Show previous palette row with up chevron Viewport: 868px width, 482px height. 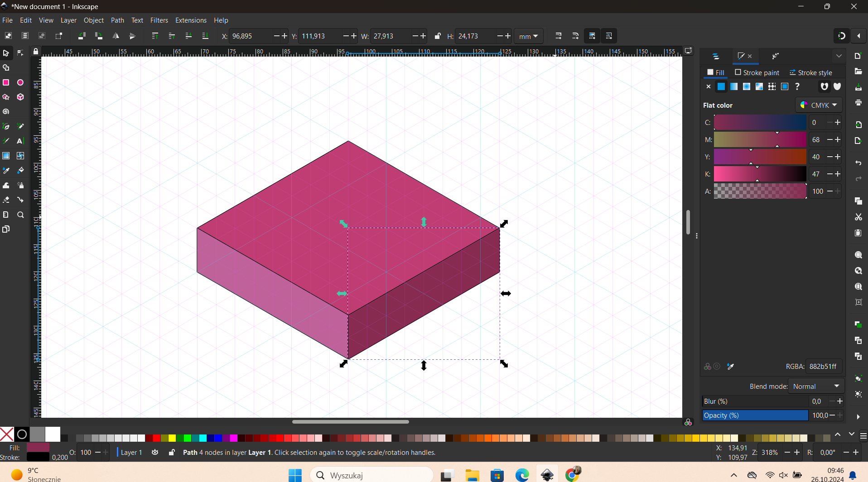[x=838, y=434]
